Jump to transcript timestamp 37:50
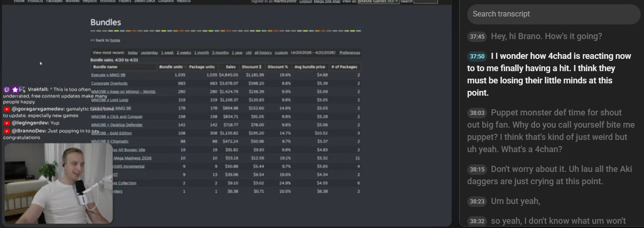Screen dimensions: 644x228 coord(477,56)
